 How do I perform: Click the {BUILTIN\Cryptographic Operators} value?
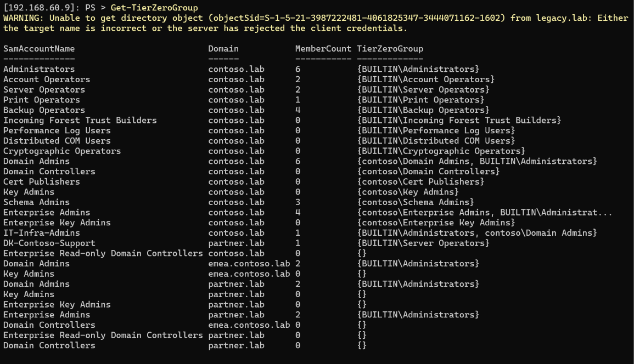(x=441, y=151)
